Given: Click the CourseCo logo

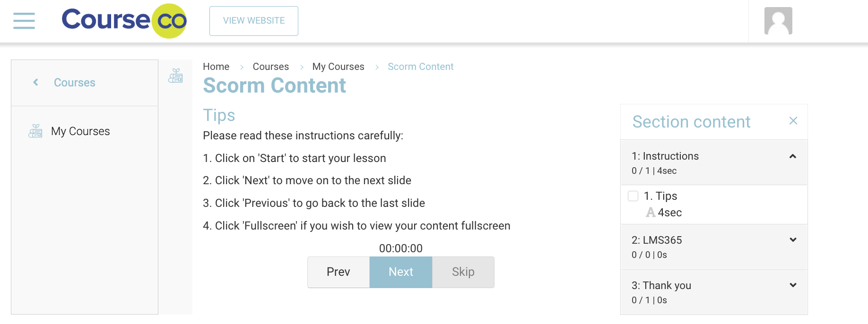Looking at the screenshot, I should coord(124,21).
